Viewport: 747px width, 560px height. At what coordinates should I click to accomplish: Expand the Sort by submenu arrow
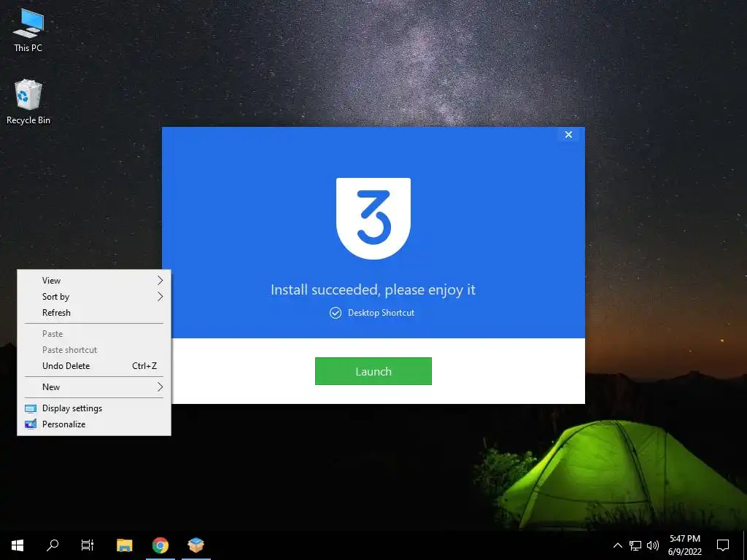pyautogui.click(x=160, y=297)
